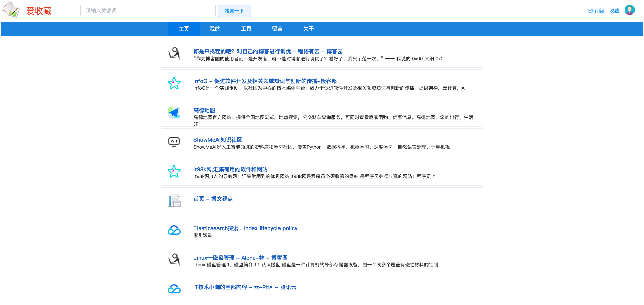Click the document icon beside 博文视点 entry

174,201
